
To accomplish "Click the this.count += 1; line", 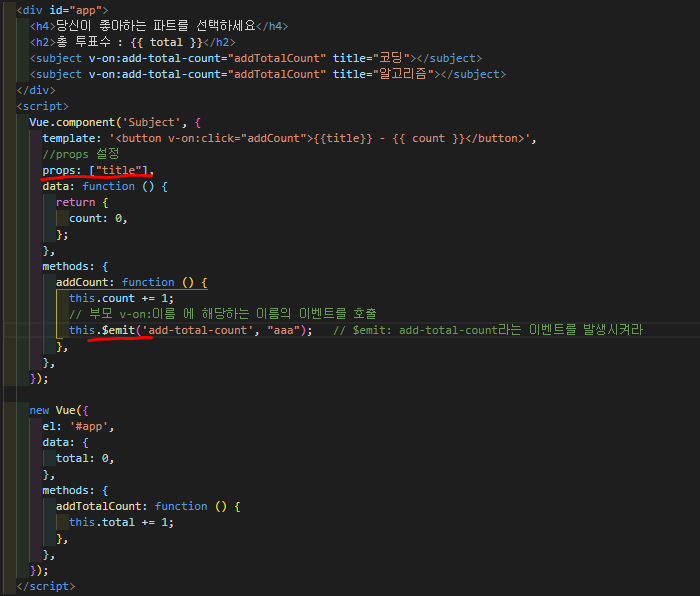I will [x=121, y=298].
